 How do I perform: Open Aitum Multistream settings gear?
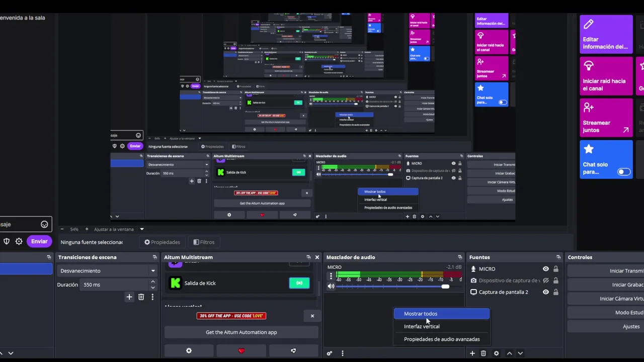click(189, 351)
